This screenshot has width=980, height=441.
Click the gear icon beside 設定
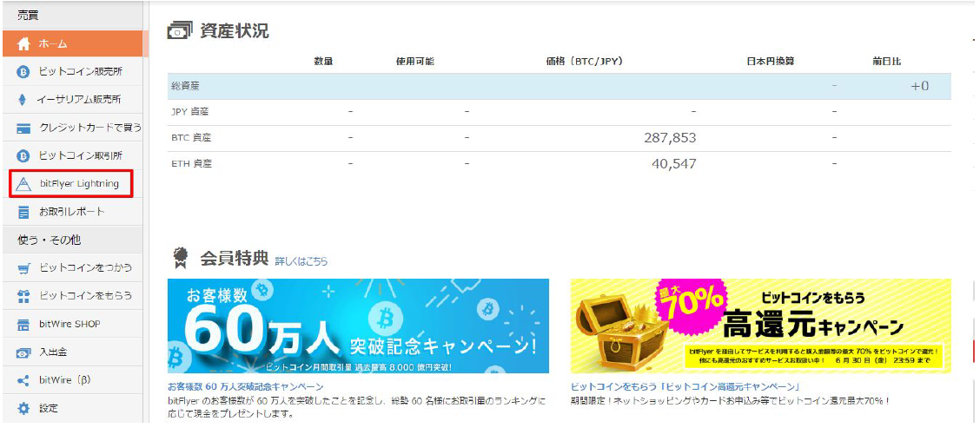pos(23,409)
